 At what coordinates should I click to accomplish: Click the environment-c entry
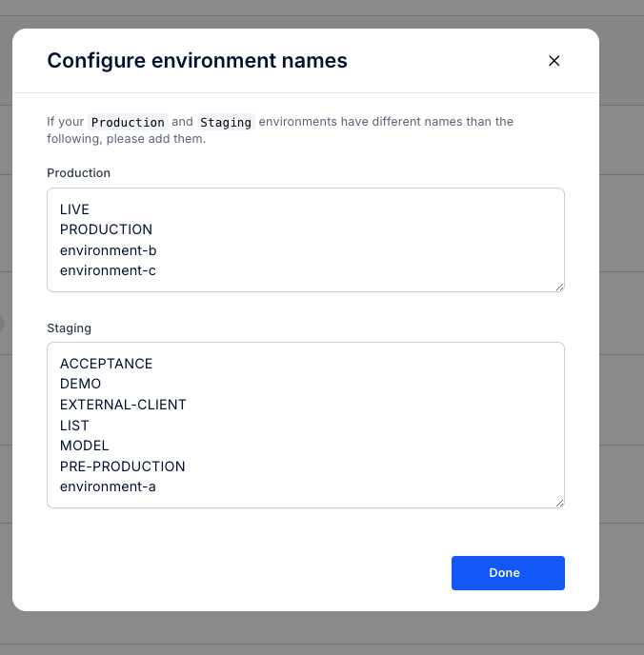click(108, 270)
